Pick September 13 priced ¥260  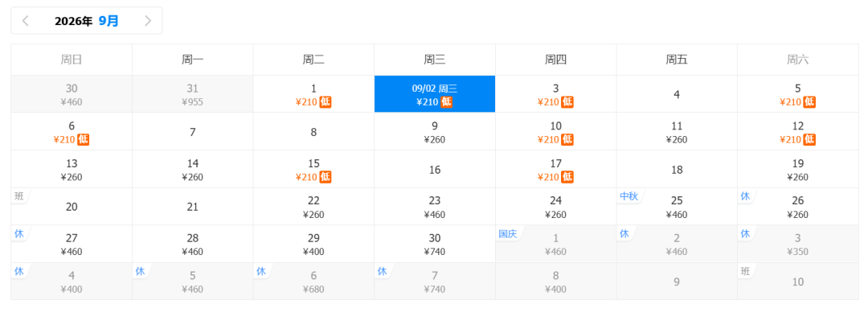72,170
